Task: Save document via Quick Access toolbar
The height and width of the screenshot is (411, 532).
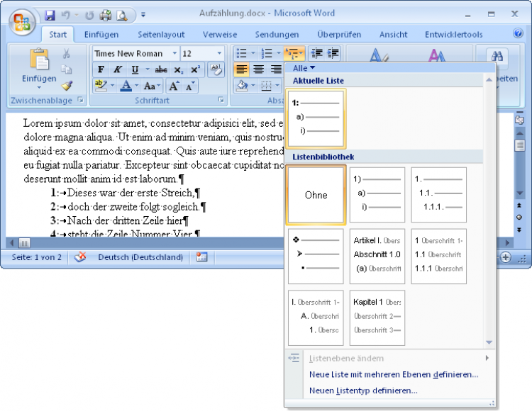Action: click(50, 15)
